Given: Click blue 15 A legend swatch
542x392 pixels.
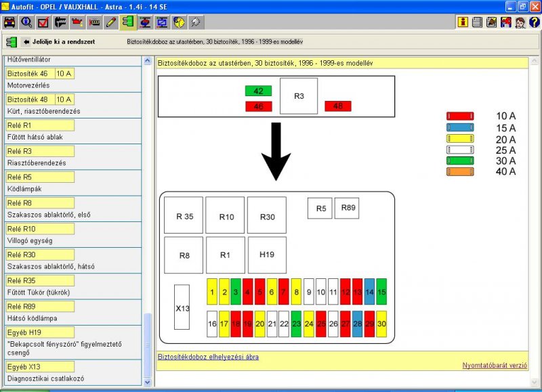Looking at the screenshot, I should click(x=460, y=127).
